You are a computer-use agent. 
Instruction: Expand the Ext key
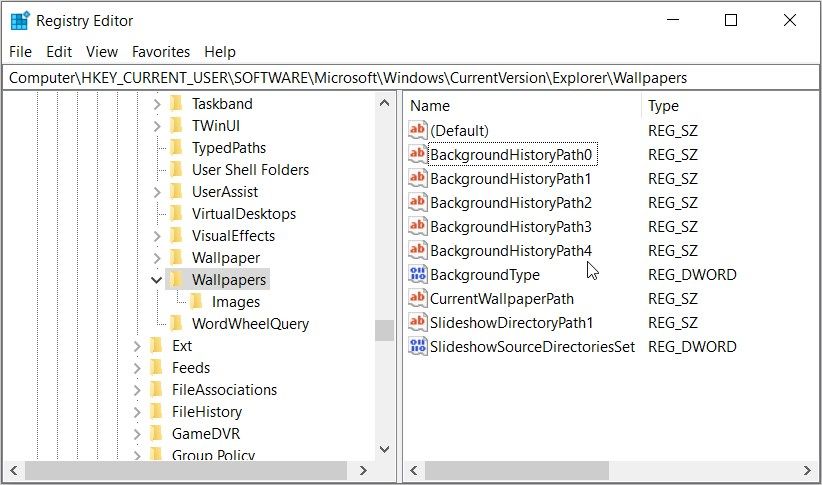click(x=137, y=346)
